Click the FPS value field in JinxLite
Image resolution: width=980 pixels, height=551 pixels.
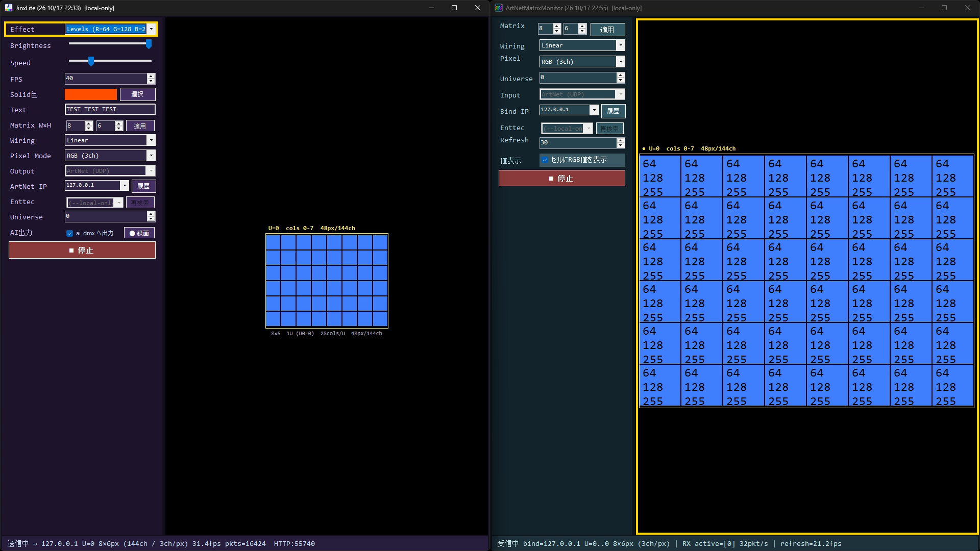106,79
